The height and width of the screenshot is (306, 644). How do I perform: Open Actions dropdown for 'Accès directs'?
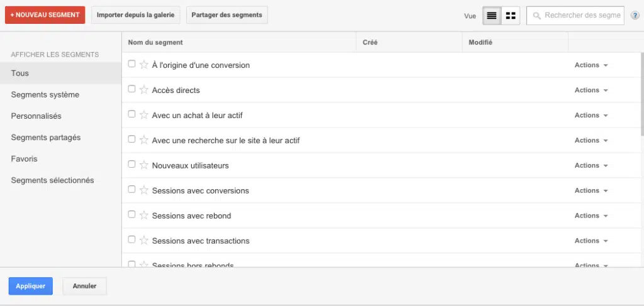point(591,90)
